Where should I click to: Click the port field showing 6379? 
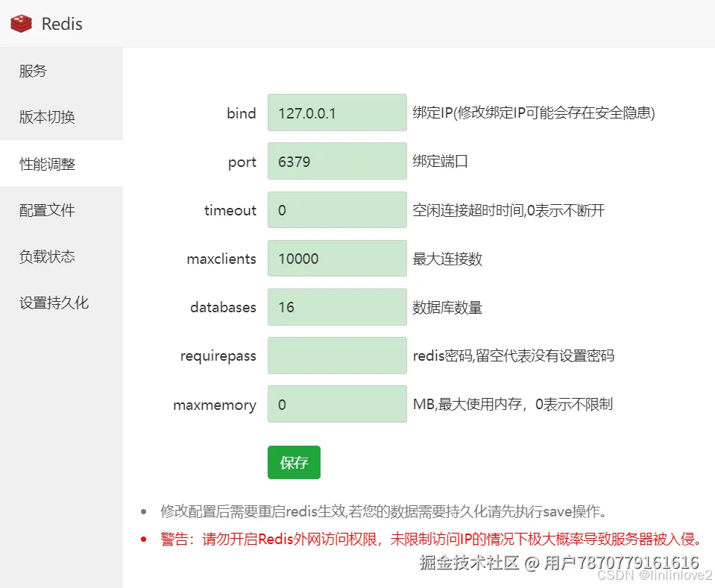337,161
